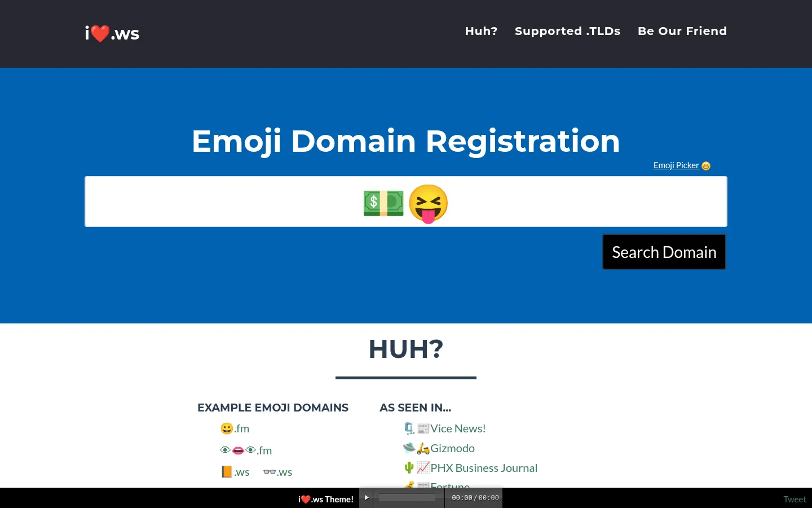Open the Gizmodo article link
Viewport: 812px width, 508px height.
(x=439, y=448)
